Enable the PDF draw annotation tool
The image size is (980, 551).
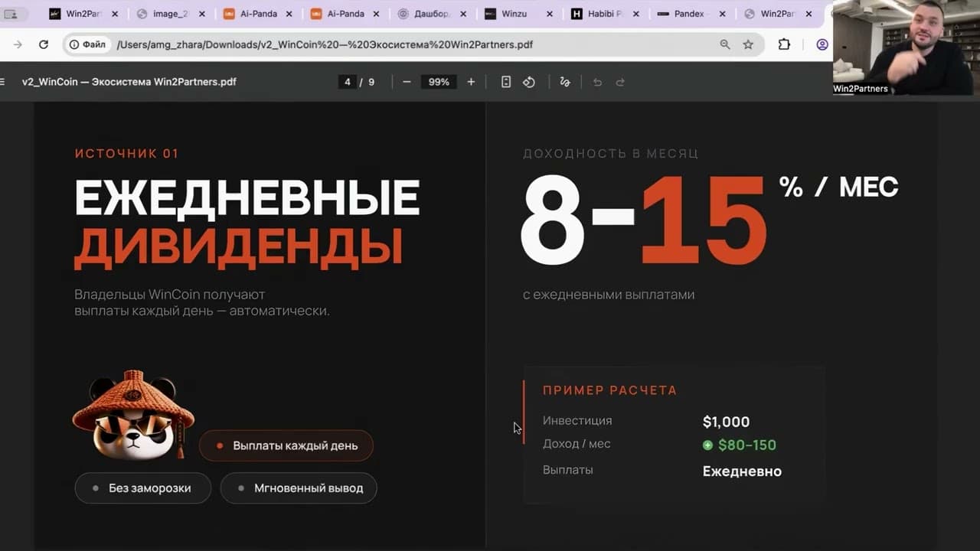(565, 82)
